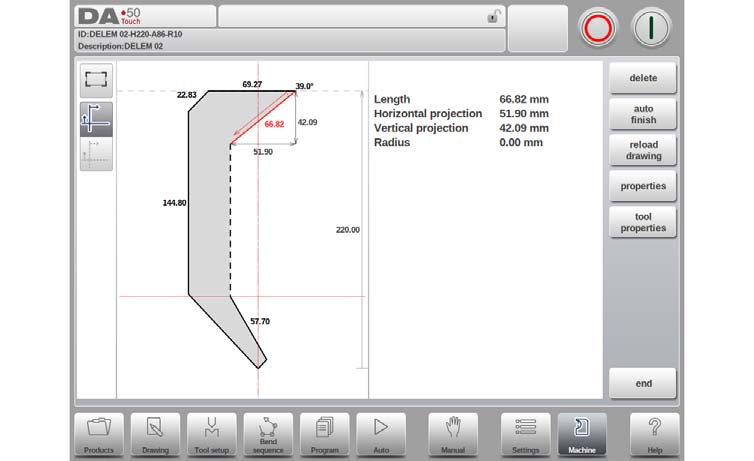
Task: Click the padlock icon in top bar
Action: coord(492,17)
